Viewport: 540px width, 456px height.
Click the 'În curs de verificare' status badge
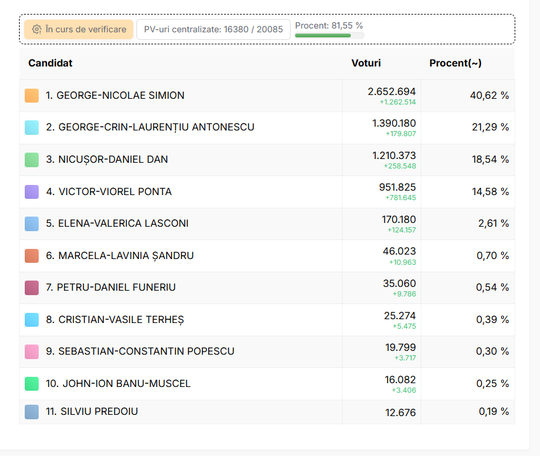click(79, 29)
